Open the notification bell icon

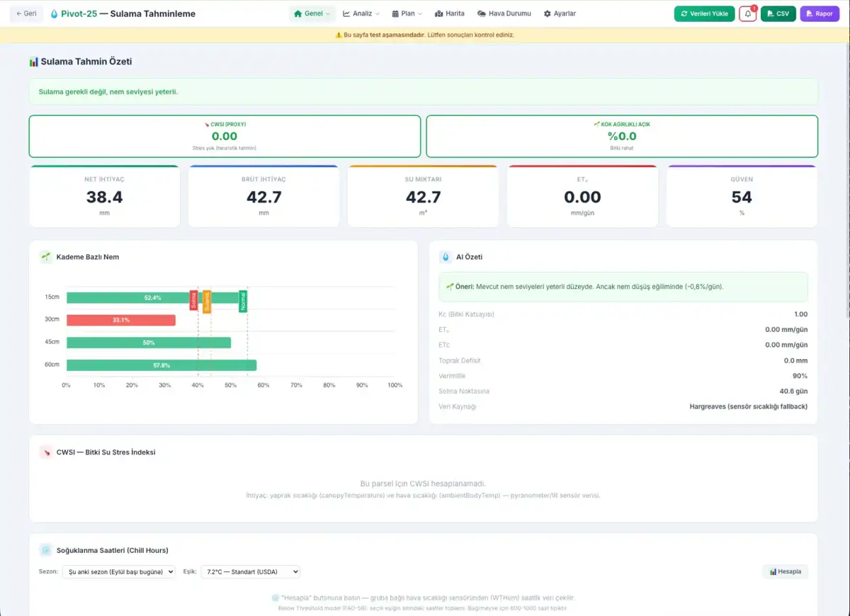(x=747, y=13)
